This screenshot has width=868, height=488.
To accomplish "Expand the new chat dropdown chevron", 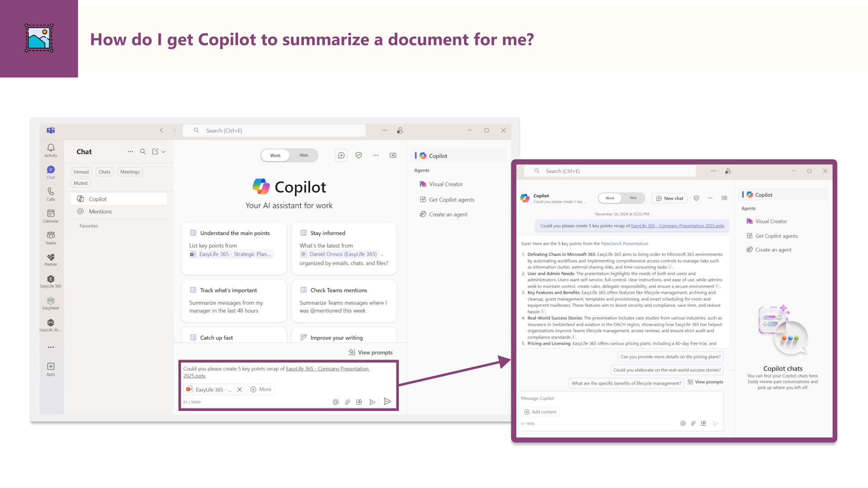I will (164, 152).
